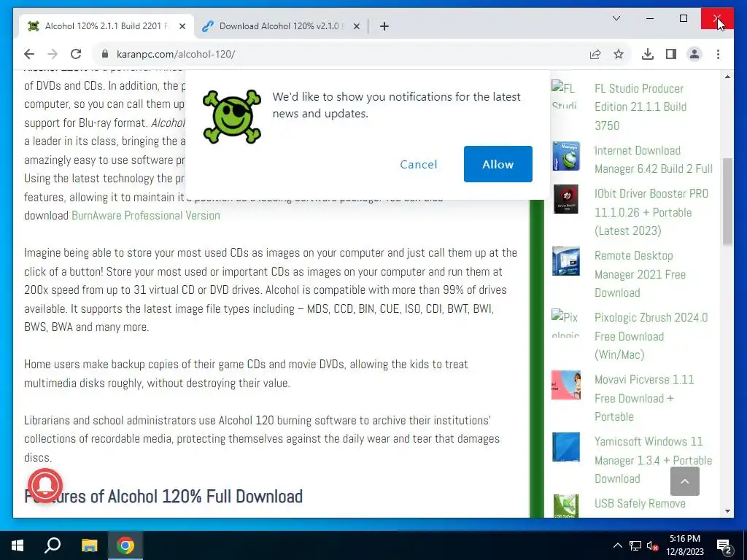The image size is (747, 560).
Task: Click Internet Download Manager thumbnail
Action: [565, 156]
